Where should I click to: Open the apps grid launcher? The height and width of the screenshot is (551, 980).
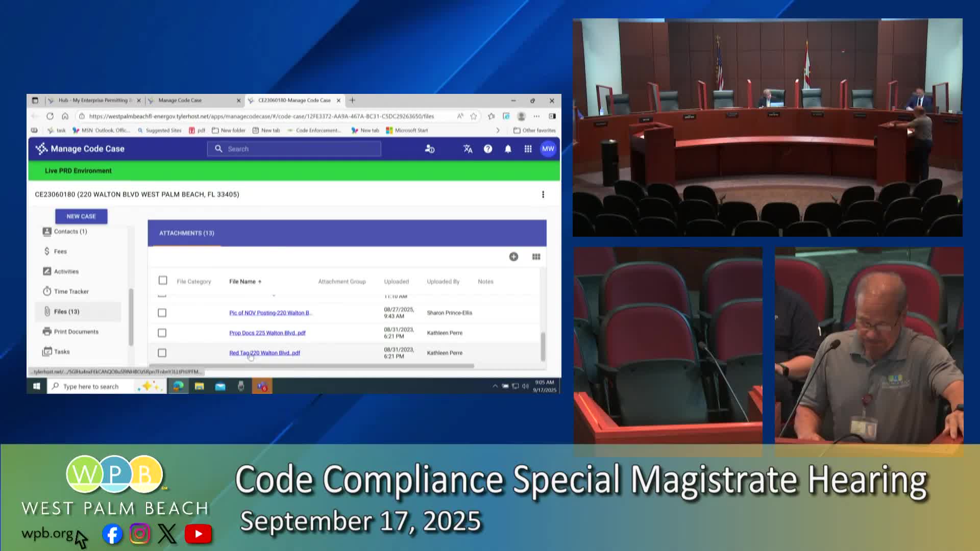(528, 149)
